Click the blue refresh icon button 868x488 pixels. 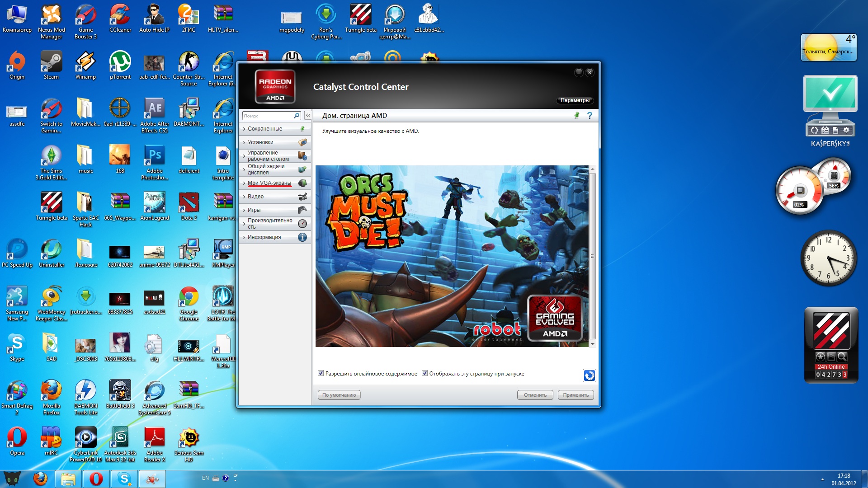tap(589, 375)
